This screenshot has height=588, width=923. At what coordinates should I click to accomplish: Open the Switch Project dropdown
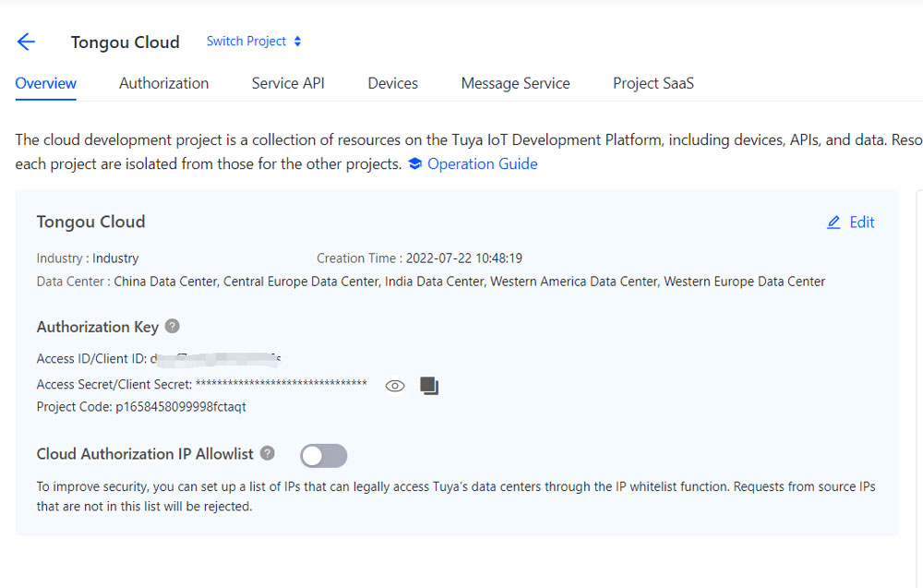pyautogui.click(x=253, y=42)
